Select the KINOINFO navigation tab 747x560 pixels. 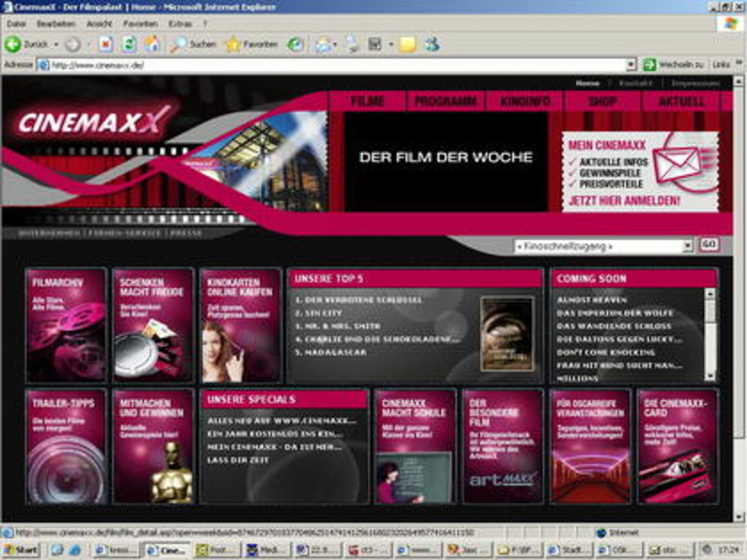525,102
